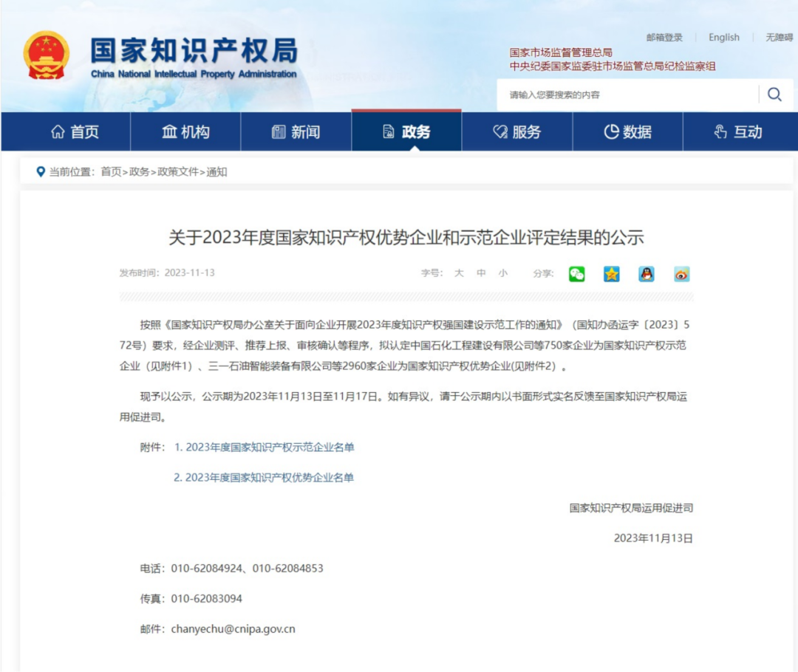Switch to the 新闻 tab
The height and width of the screenshot is (672, 798).
coord(296,131)
